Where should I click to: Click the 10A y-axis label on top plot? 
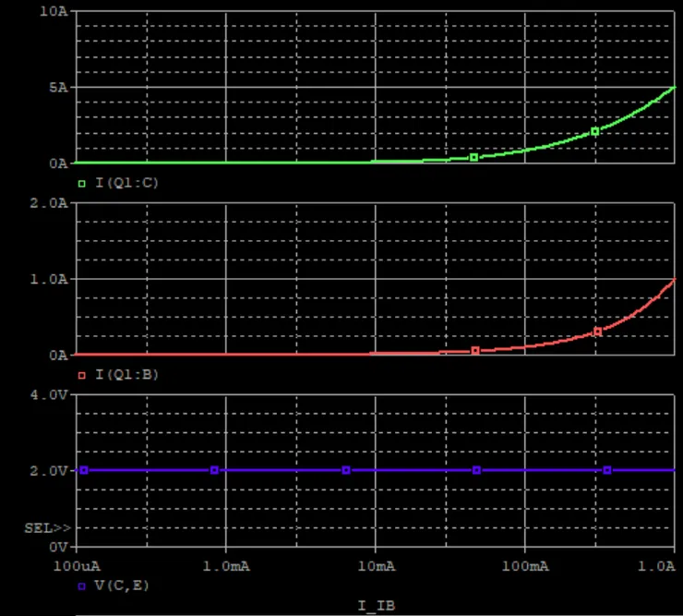[x=54, y=11]
